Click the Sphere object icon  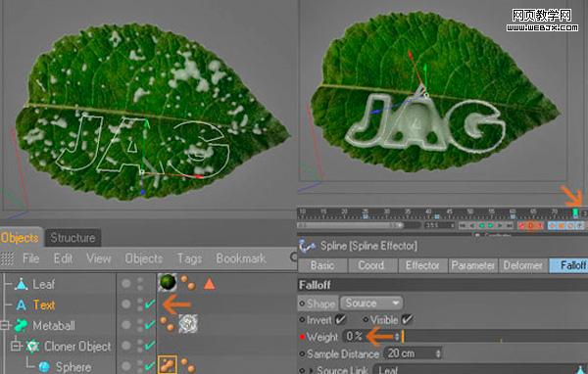[44, 366]
